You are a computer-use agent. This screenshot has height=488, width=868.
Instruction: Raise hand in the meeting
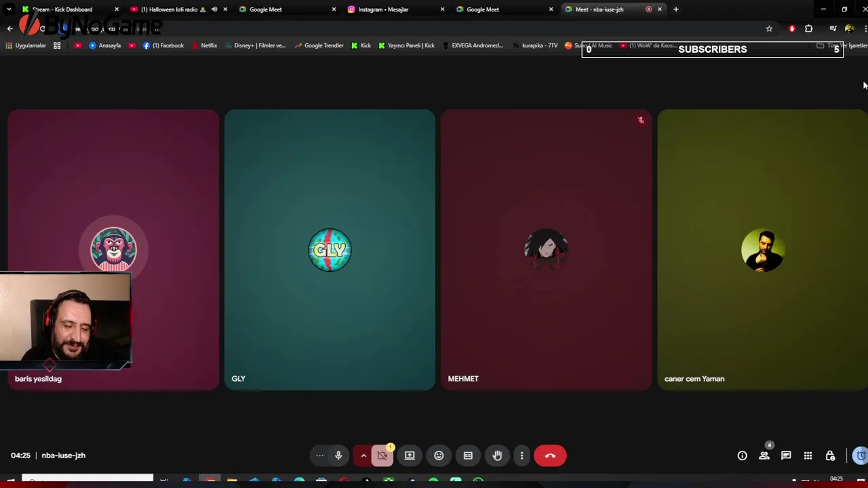pyautogui.click(x=497, y=455)
